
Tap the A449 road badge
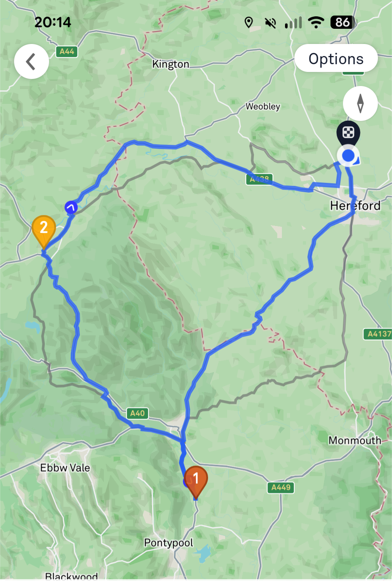[x=281, y=488]
